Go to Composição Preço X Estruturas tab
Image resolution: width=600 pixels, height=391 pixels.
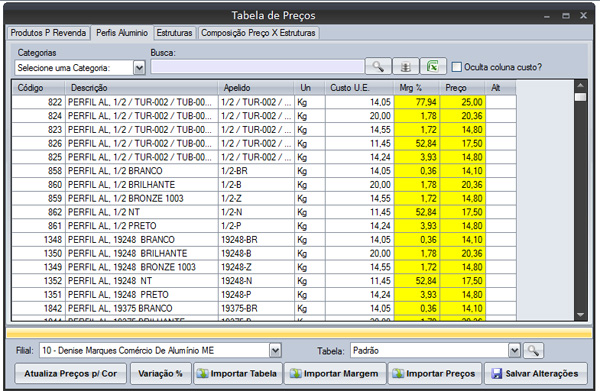point(258,33)
